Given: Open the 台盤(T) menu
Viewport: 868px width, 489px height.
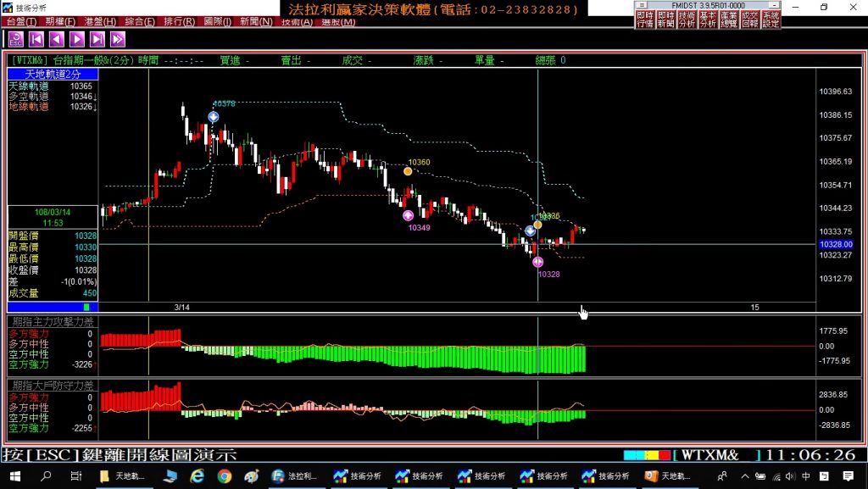Looking at the screenshot, I should [22, 21].
